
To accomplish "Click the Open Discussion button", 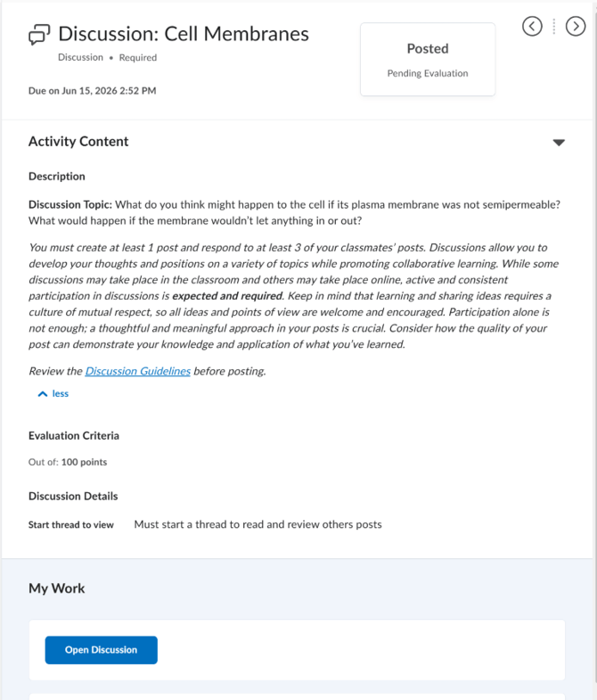I will (102, 650).
